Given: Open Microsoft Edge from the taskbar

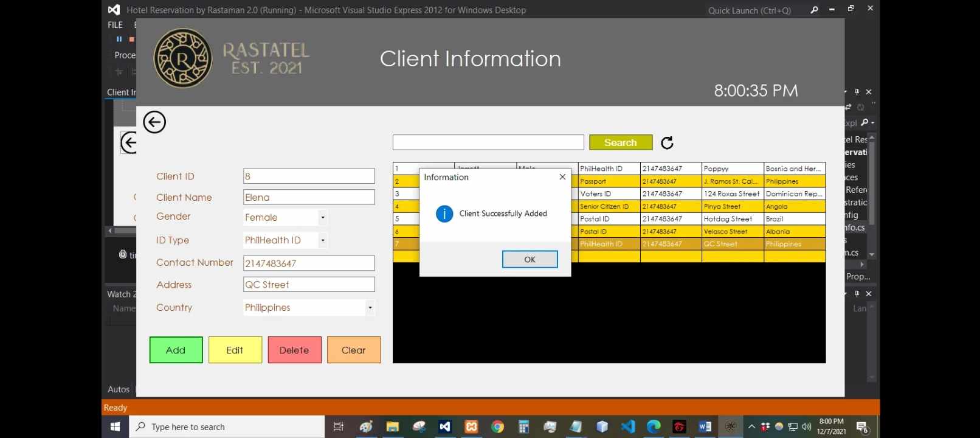Looking at the screenshot, I should pyautogui.click(x=654, y=427).
